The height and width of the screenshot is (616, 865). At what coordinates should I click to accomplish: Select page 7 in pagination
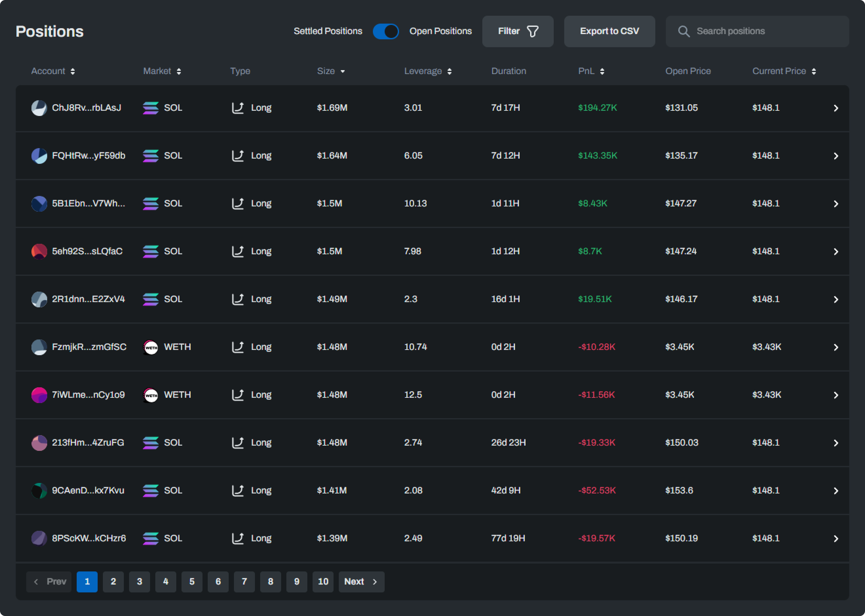pyautogui.click(x=244, y=582)
